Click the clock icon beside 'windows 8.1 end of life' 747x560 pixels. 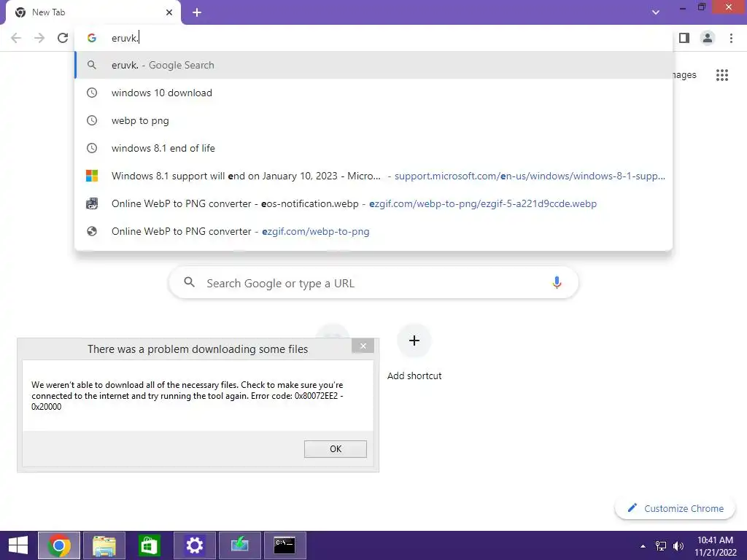pyautogui.click(x=92, y=148)
